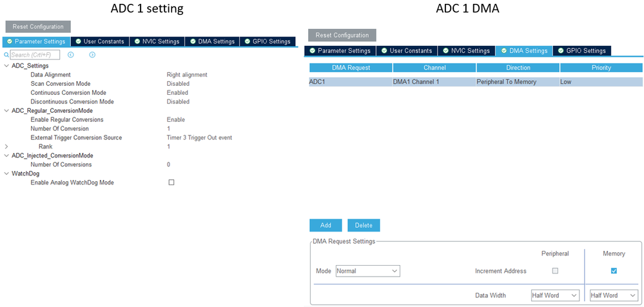Open Parameter Settings tab in ADC 1 DMA
The height and width of the screenshot is (307, 644).
click(x=340, y=51)
